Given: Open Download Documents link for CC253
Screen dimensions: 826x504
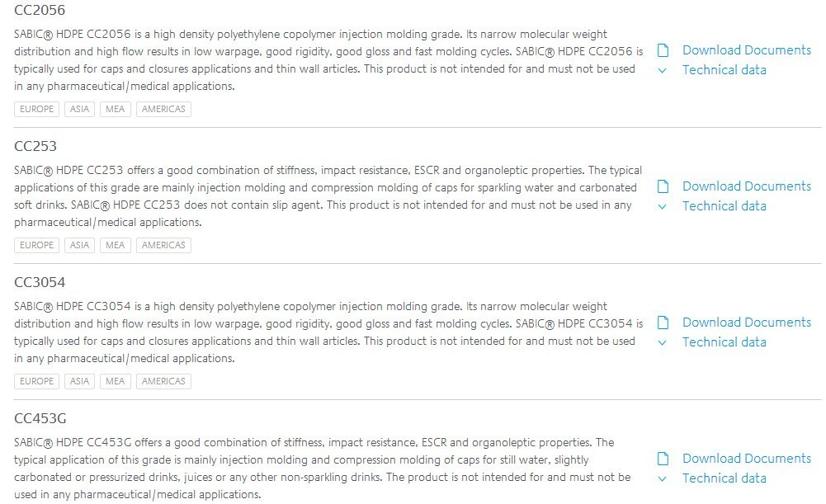Looking at the screenshot, I should pos(747,186).
